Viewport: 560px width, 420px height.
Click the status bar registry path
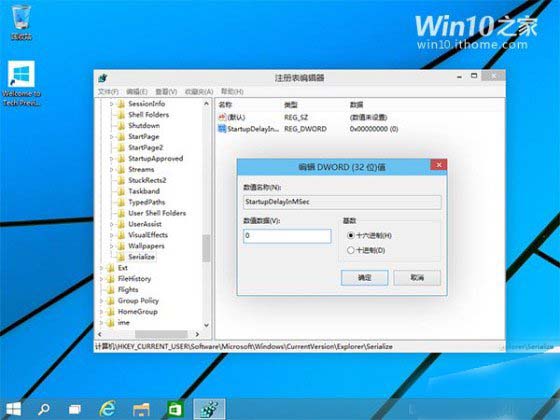click(244, 346)
